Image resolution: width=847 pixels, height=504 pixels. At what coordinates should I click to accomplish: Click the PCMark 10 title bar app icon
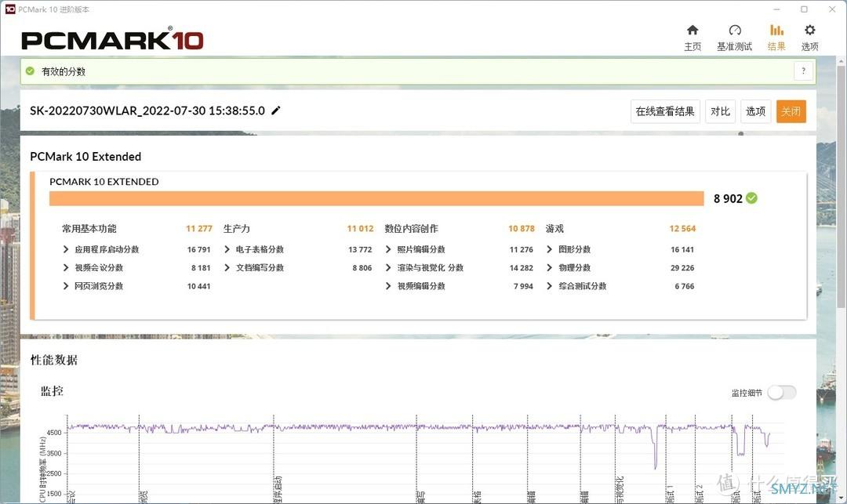[x=9, y=9]
